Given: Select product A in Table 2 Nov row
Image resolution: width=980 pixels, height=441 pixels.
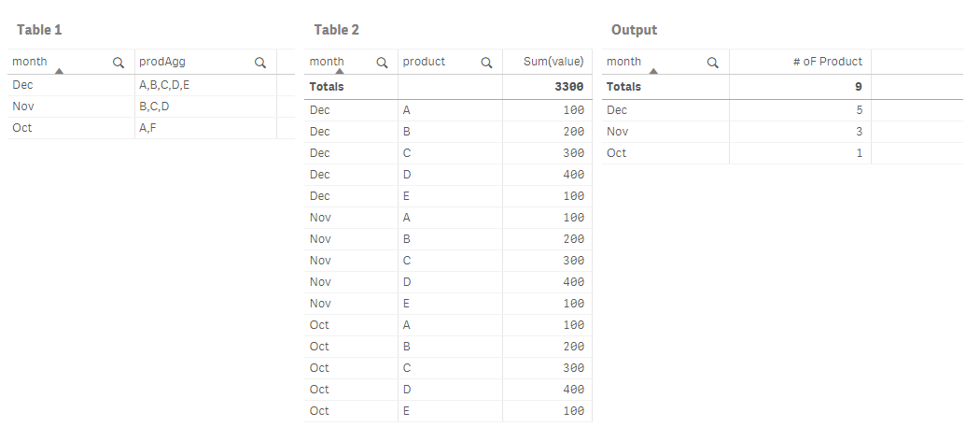Looking at the screenshot, I should pyautogui.click(x=406, y=217).
